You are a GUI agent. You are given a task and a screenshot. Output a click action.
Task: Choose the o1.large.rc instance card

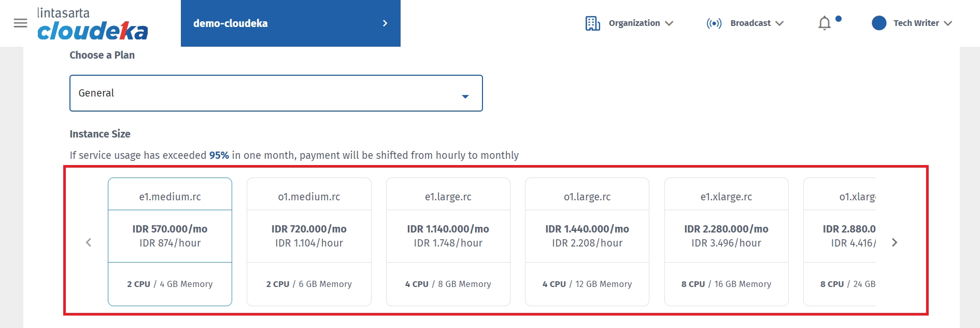[x=587, y=241]
